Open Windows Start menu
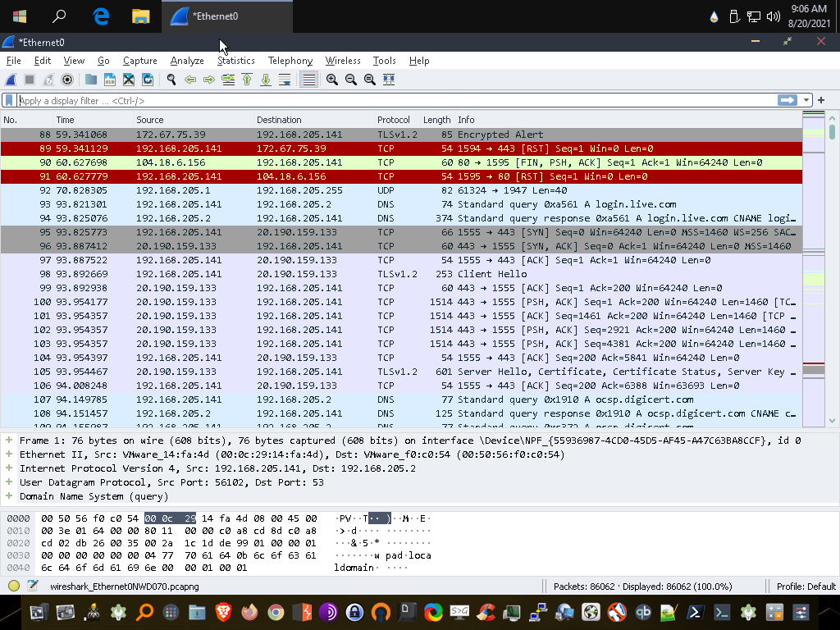 tap(20, 16)
